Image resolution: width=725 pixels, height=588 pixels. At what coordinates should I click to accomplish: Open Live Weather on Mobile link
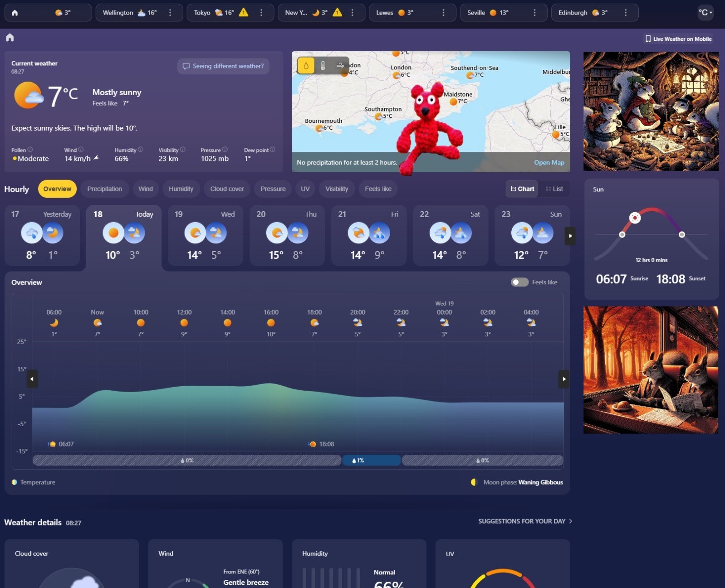679,39
